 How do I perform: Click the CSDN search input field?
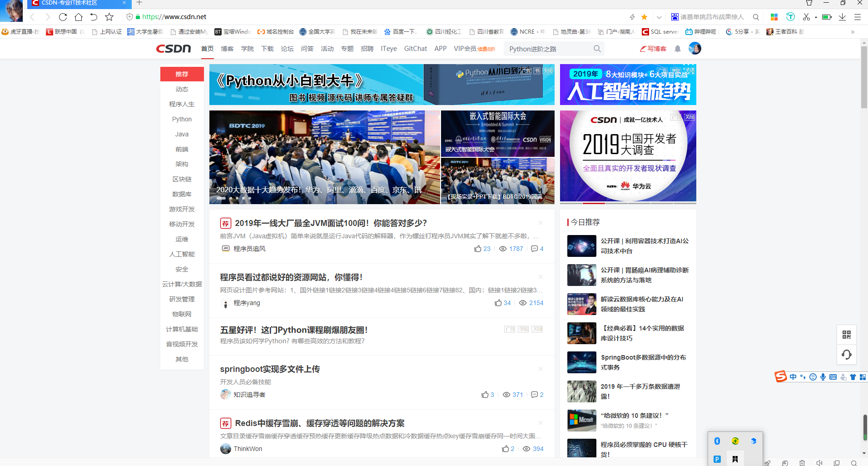(x=548, y=49)
